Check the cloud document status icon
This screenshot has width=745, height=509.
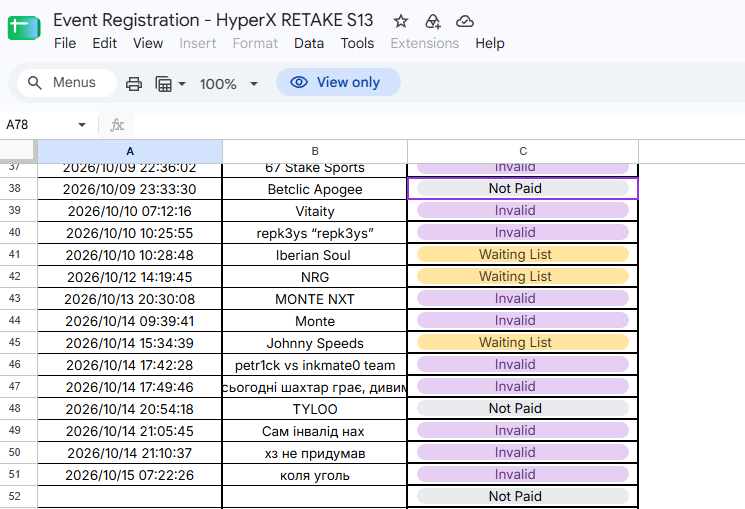pyautogui.click(x=464, y=21)
